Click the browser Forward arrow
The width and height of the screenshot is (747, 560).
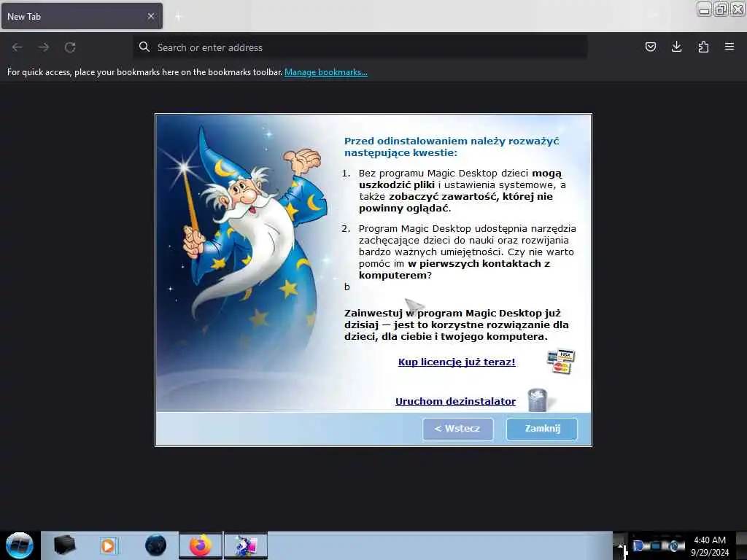pos(44,47)
